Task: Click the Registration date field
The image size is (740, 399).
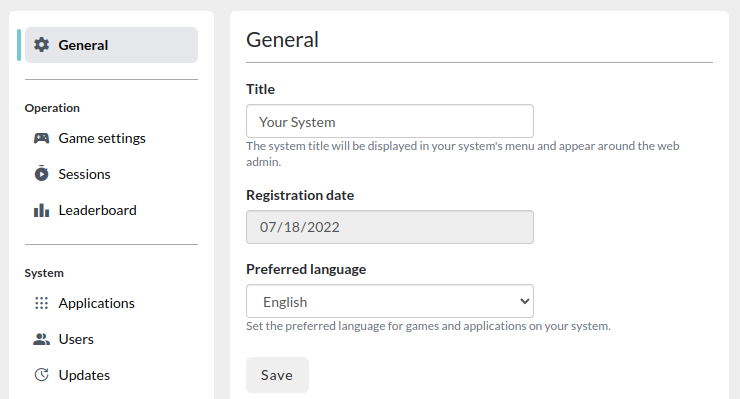Action: click(390, 227)
